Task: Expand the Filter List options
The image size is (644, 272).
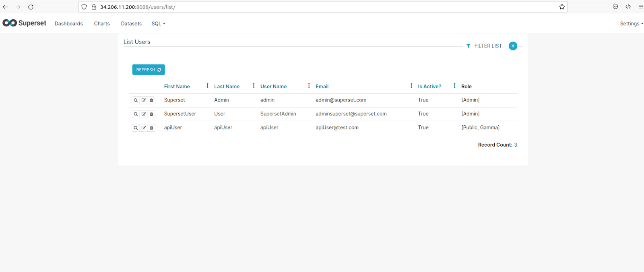Action: tap(484, 46)
